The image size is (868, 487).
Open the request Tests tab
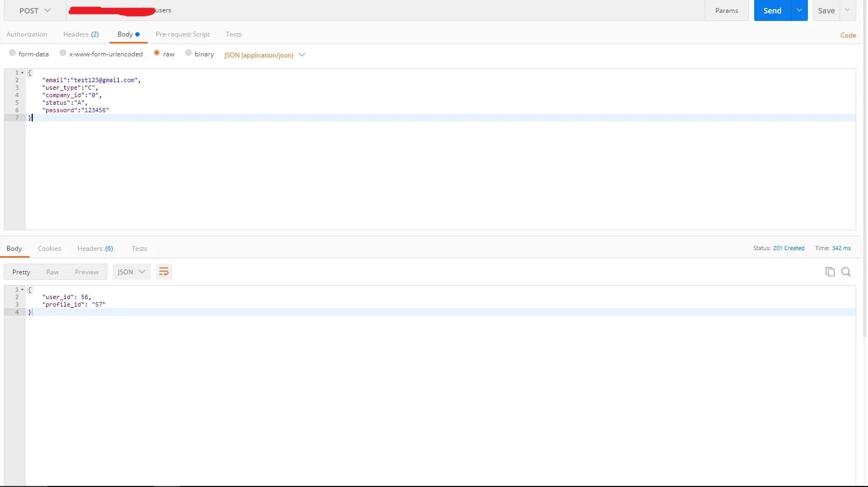click(234, 34)
